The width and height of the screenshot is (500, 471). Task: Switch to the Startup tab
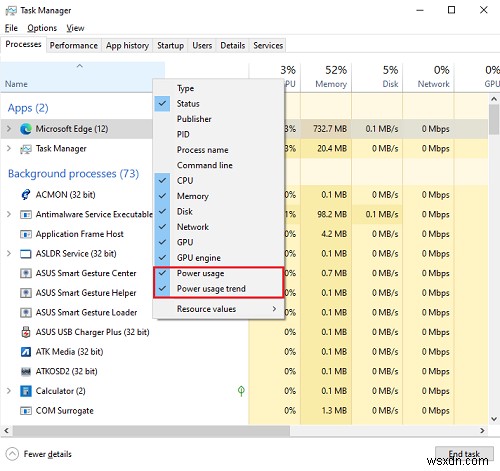(x=170, y=45)
